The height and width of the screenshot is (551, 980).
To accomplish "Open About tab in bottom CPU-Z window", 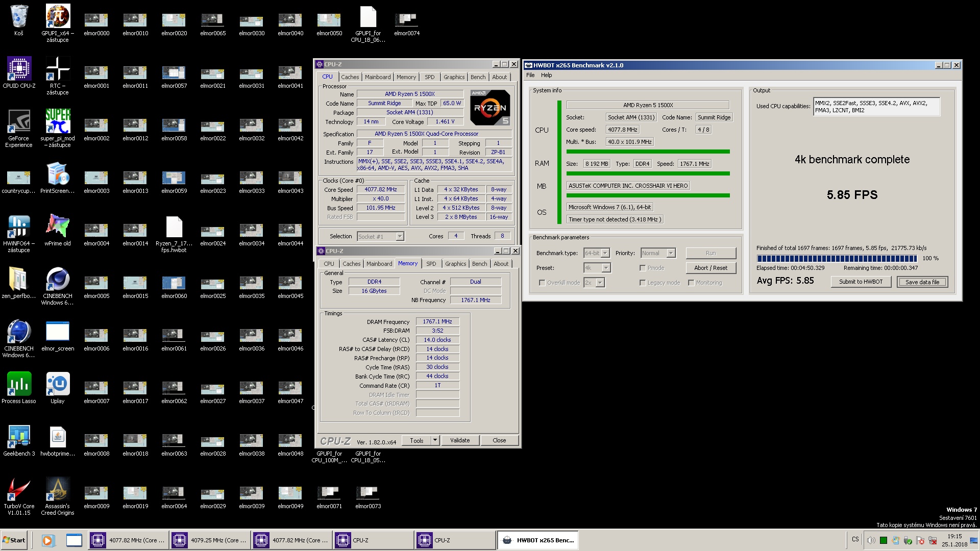I will (501, 264).
